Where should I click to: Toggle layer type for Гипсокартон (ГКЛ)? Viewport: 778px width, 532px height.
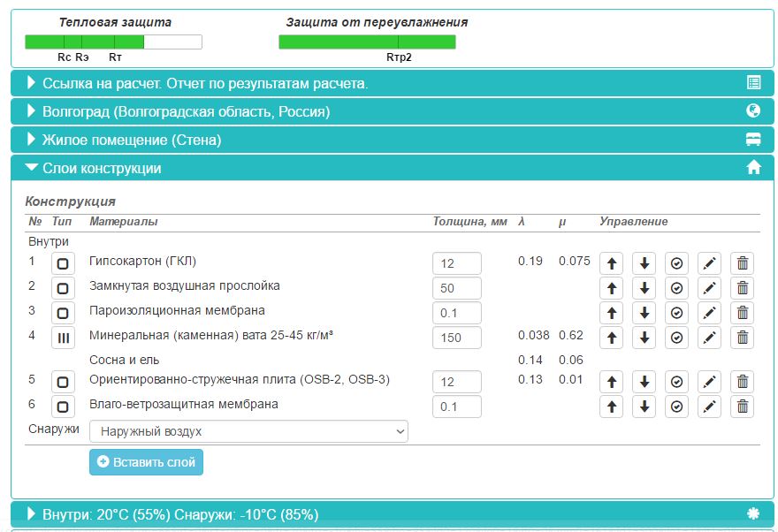point(63,263)
